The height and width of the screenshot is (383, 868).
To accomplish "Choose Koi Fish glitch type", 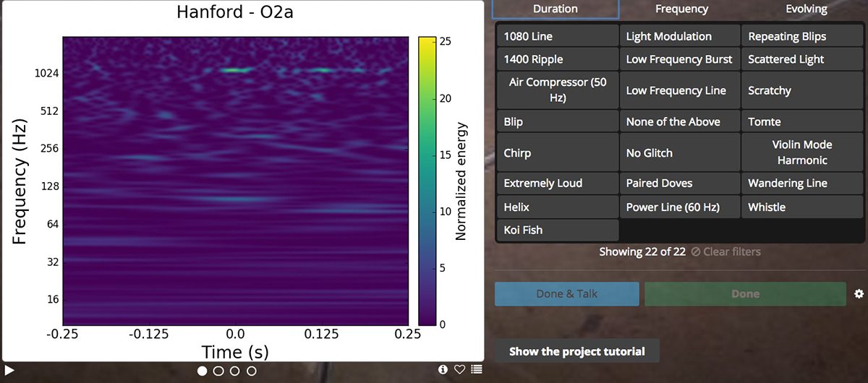I will coord(558,230).
